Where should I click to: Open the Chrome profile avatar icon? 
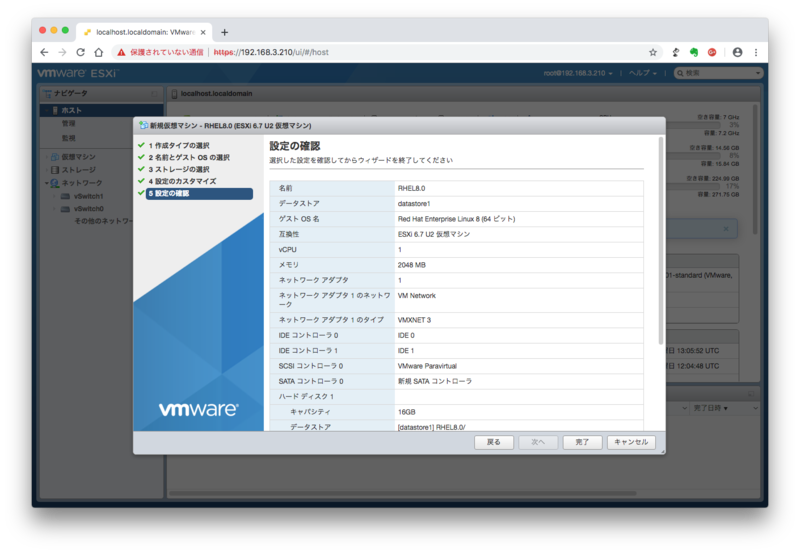pos(737,52)
